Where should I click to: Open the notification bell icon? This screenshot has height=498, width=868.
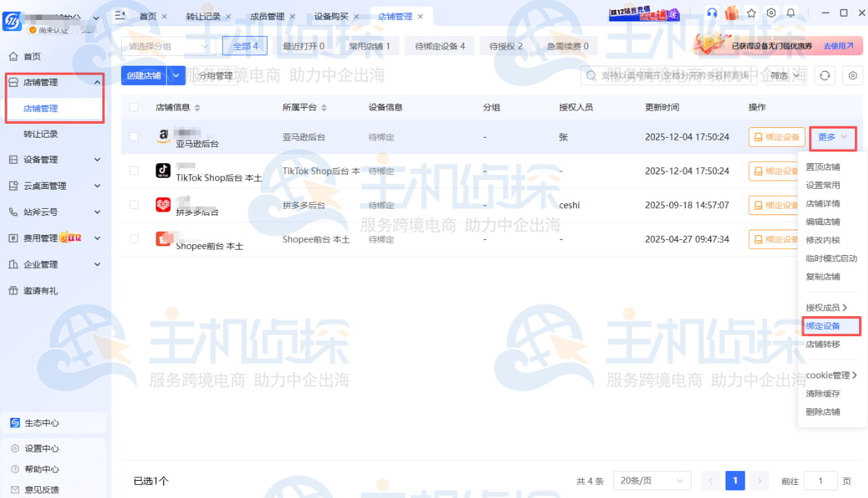[x=790, y=12]
